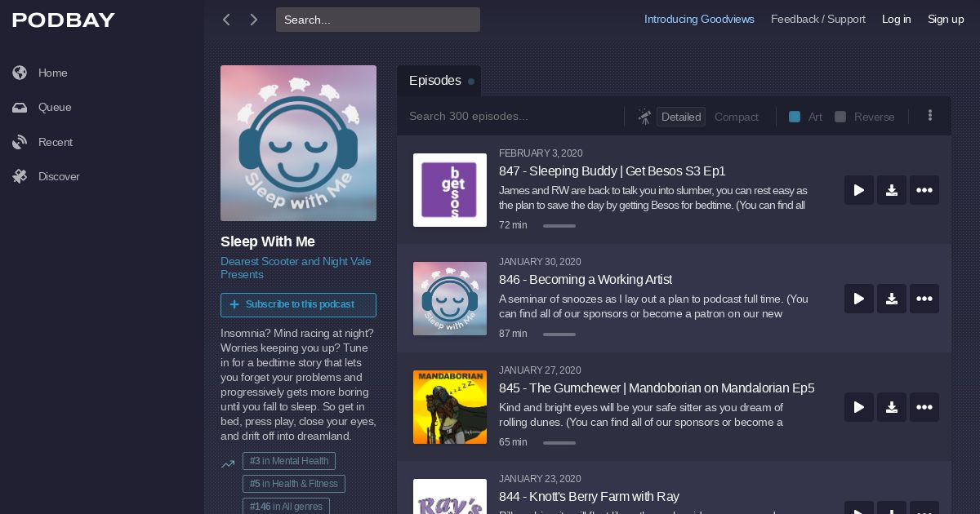Click the Podbay logo
Image resolution: width=980 pixels, height=514 pixels.
pos(64,20)
